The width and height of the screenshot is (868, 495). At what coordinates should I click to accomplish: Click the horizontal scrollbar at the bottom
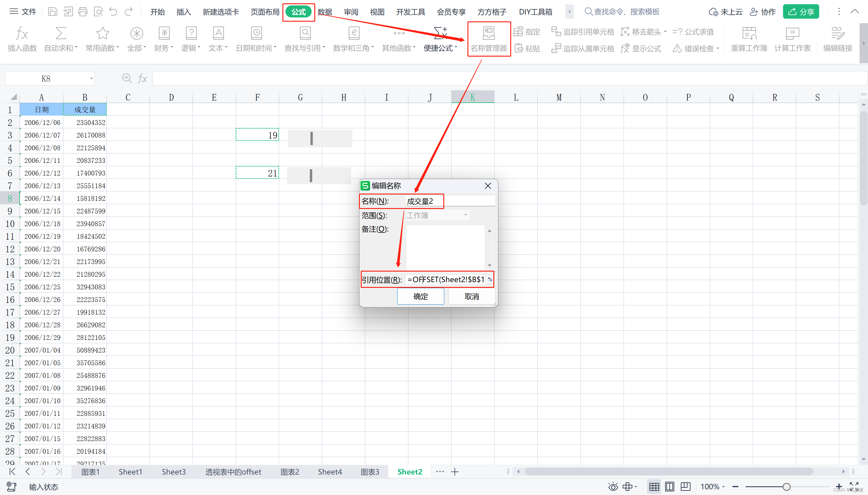[x=669, y=472]
